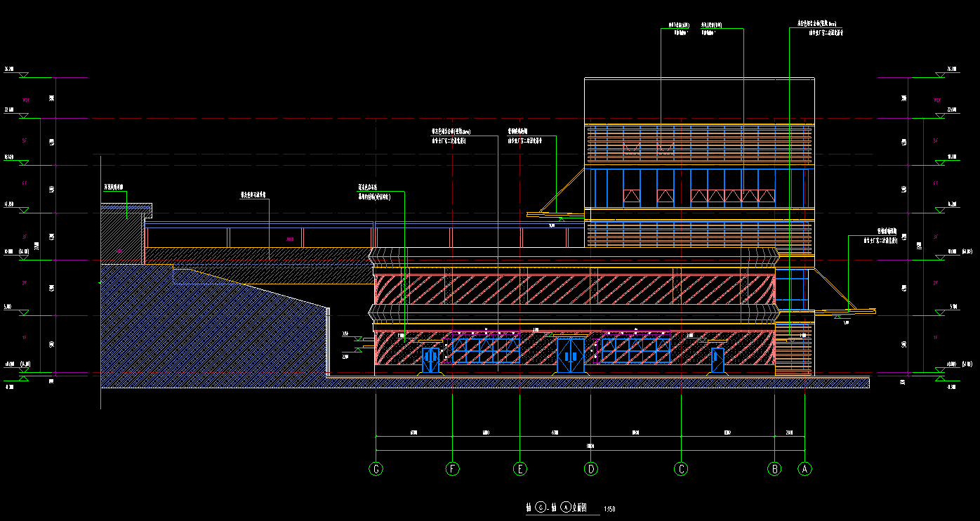The image size is (980, 521).
Task: Click the axis bubble labeled B
Action: click(774, 468)
